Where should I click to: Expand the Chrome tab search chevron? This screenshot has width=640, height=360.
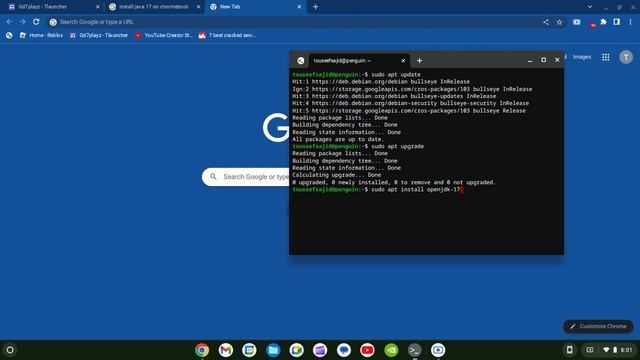(590, 7)
